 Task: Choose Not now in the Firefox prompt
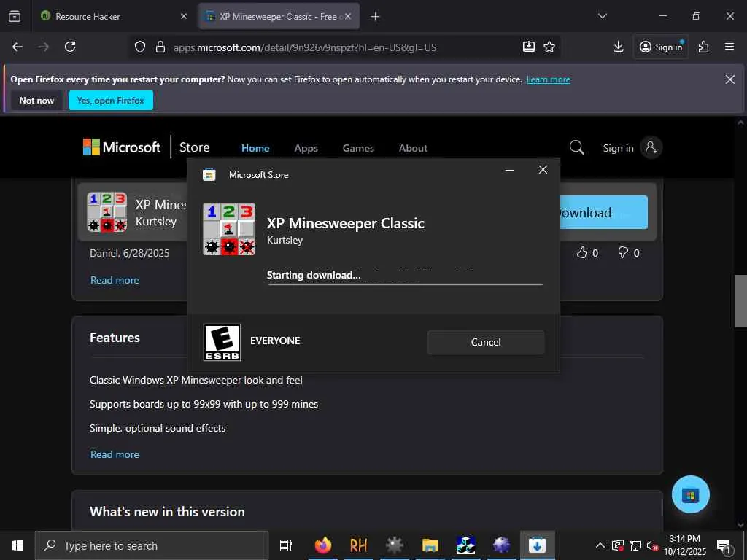(x=36, y=101)
